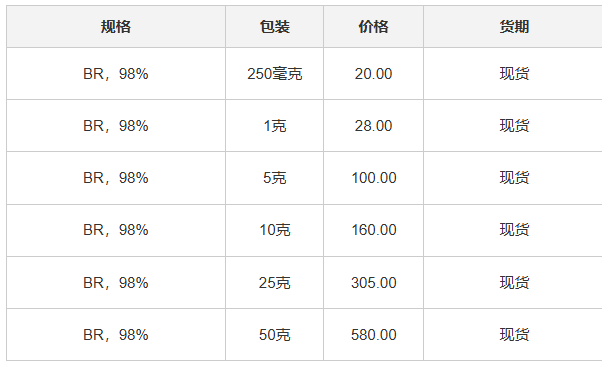
Task: Click the 包装 column header
Action: click(x=275, y=27)
